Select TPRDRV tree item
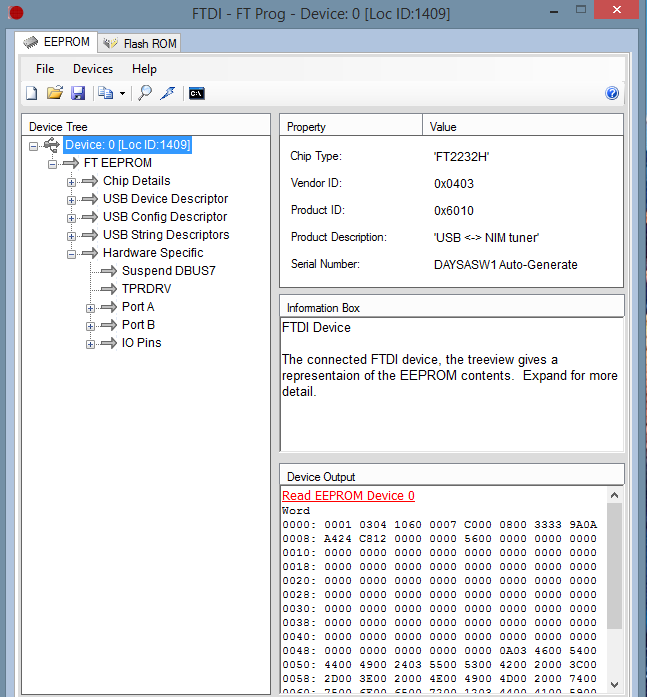This screenshot has height=697, width=647. 146,289
